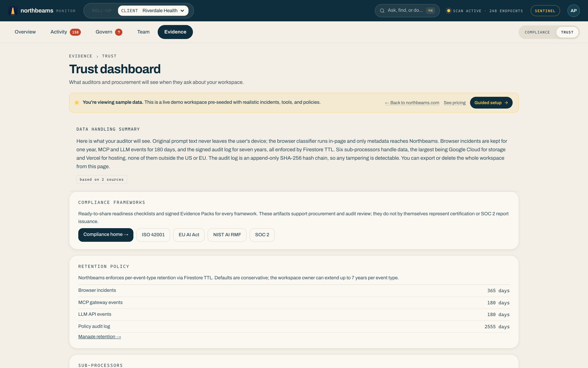Open the See pricing link
The height and width of the screenshot is (368, 588).
[455, 103]
